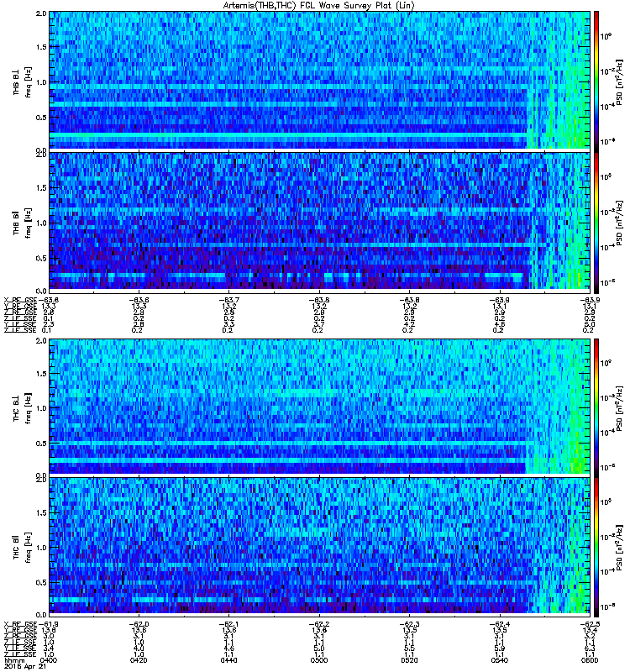This screenshot has height=672, width=630.
Task: Click the -62.5 X_RE_GSE value for THC
Action: (590, 624)
